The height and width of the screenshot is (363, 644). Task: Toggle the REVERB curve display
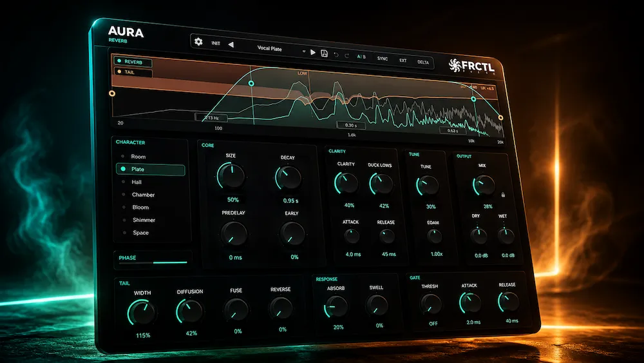point(133,62)
